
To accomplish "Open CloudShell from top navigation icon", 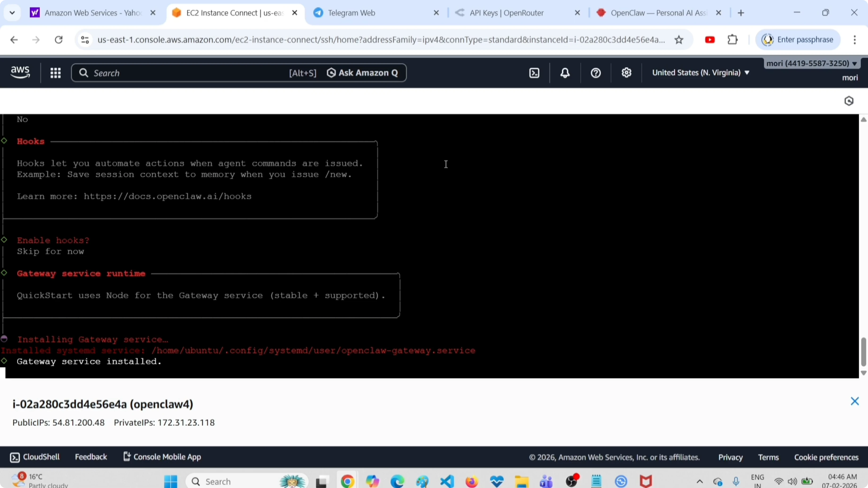I will pyautogui.click(x=534, y=73).
